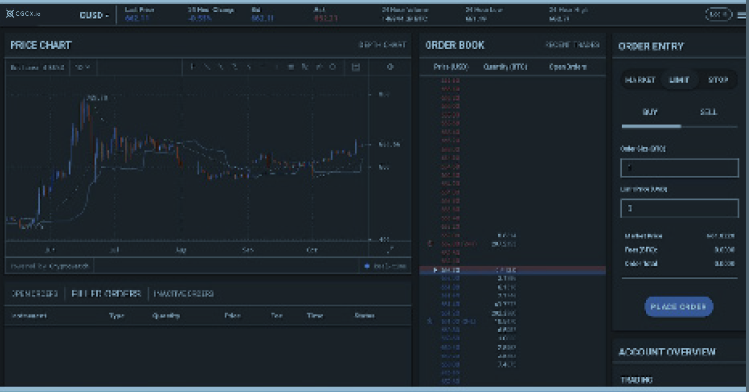Click the Instrument column header
Screen dimensions: 749x392
point(29,316)
